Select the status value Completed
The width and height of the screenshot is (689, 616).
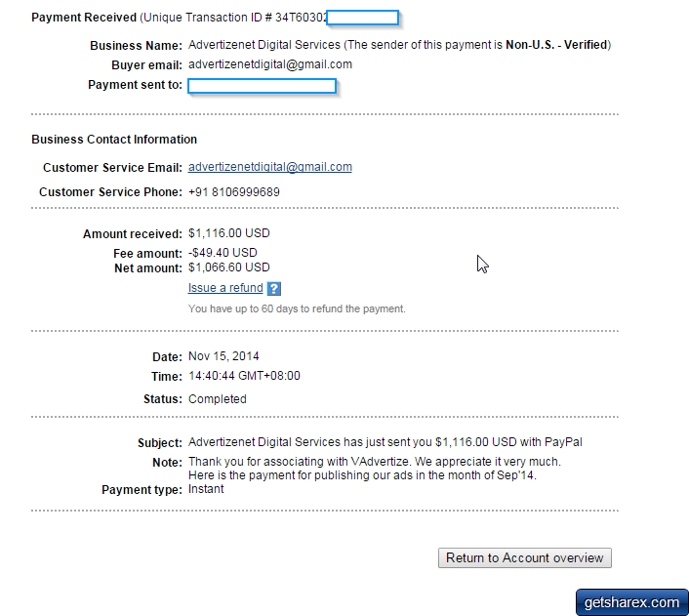click(x=217, y=399)
